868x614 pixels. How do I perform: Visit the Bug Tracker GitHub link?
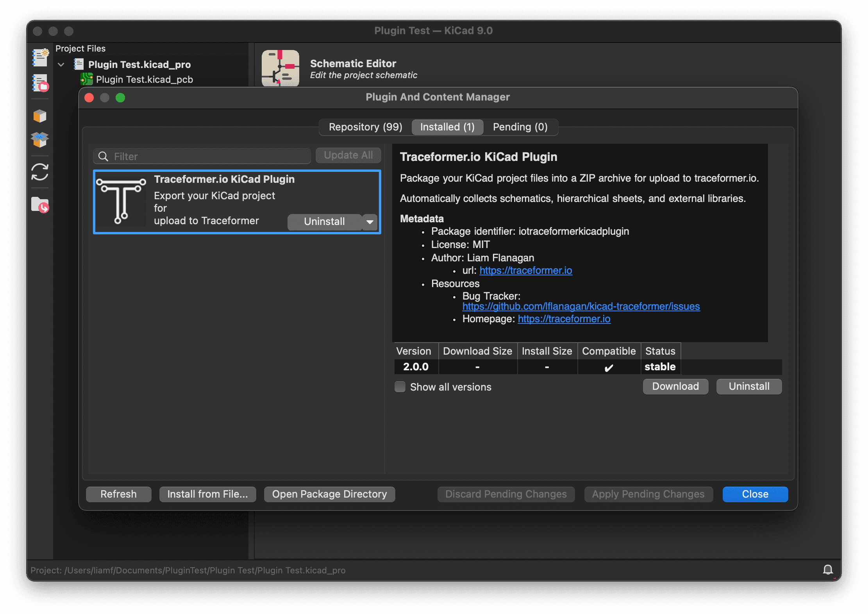coord(581,307)
